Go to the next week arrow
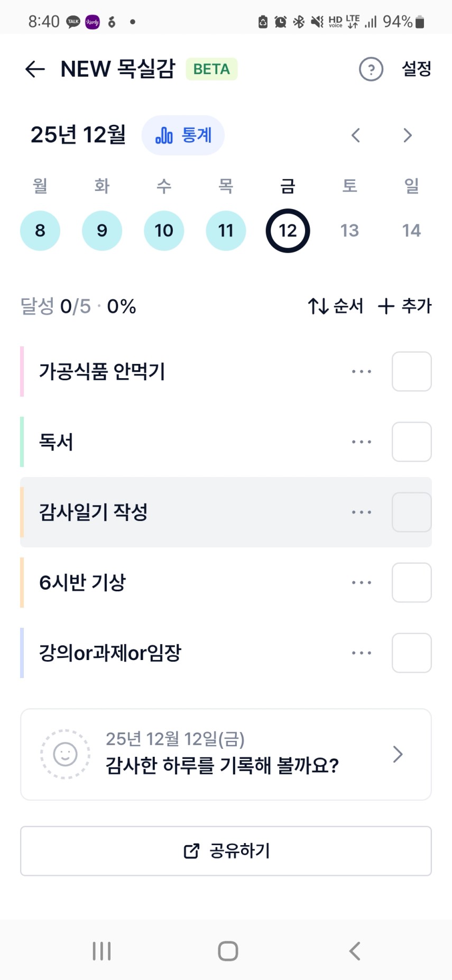Viewport: 452px width, 980px height. [407, 135]
